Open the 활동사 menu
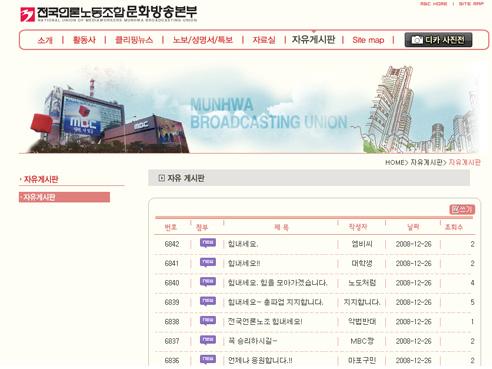This screenshot has height=369, width=492. pos(84,40)
